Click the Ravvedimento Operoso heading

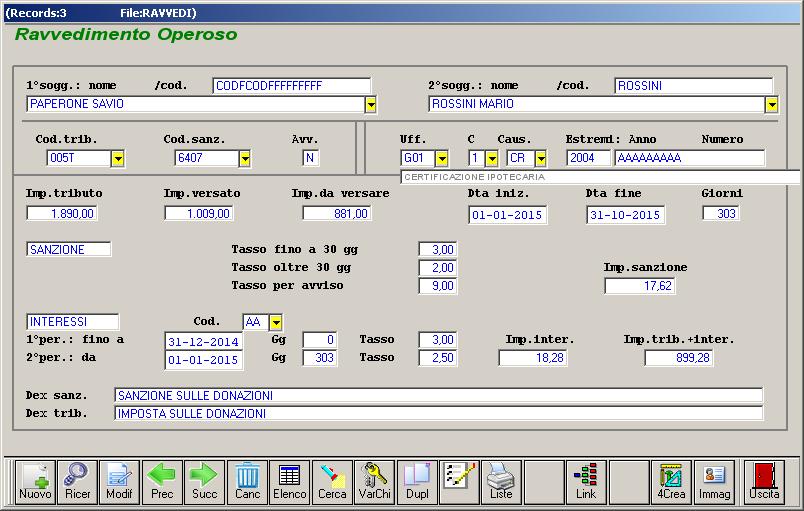126,34
